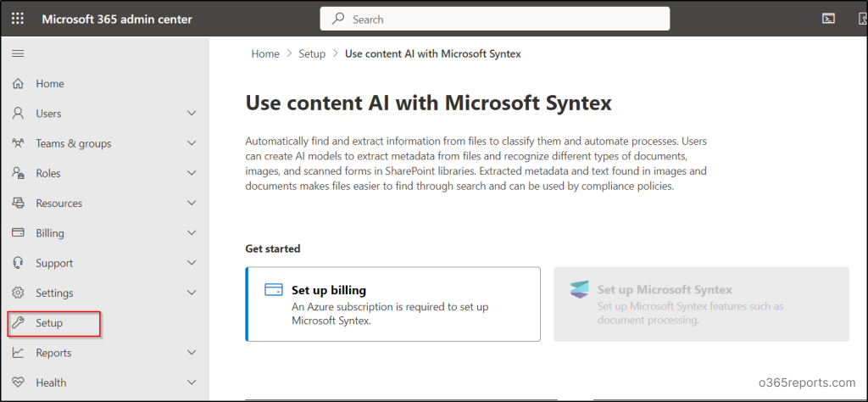Open the Set up billing card

[x=392, y=304]
